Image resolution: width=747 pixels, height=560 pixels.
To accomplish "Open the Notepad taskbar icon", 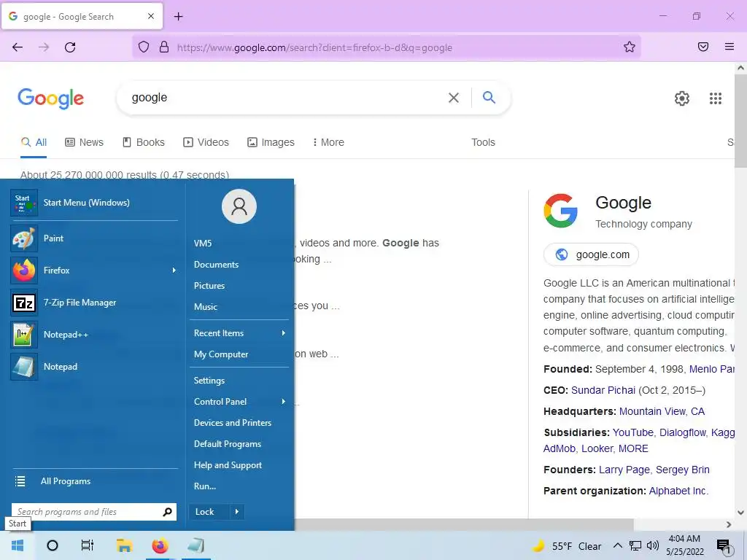I will point(196,545).
